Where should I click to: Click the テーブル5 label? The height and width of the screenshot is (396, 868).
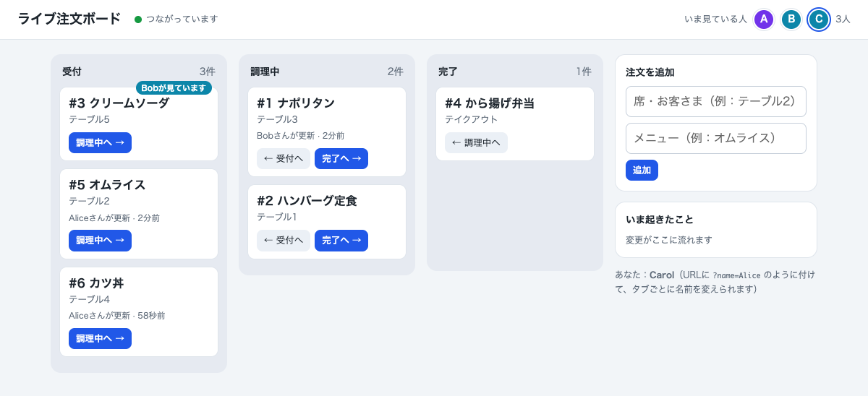coord(90,119)
